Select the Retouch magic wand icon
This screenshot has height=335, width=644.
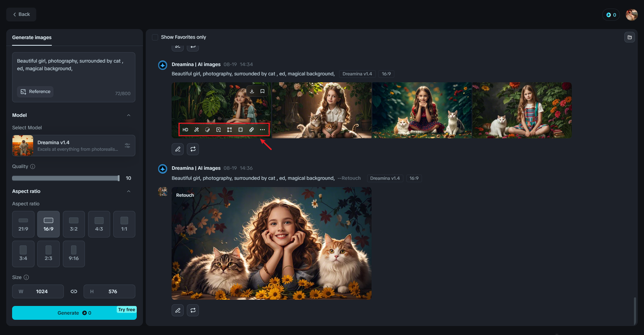197,130
